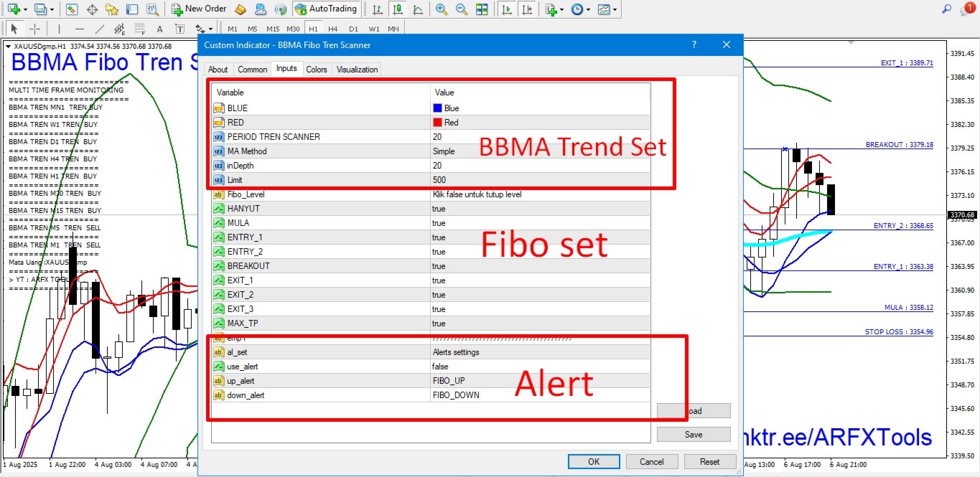Image resolution: width=980 pixels, height=477 pixels.
Task: Switch to MN timeframe
Action: tap(393, 29)
